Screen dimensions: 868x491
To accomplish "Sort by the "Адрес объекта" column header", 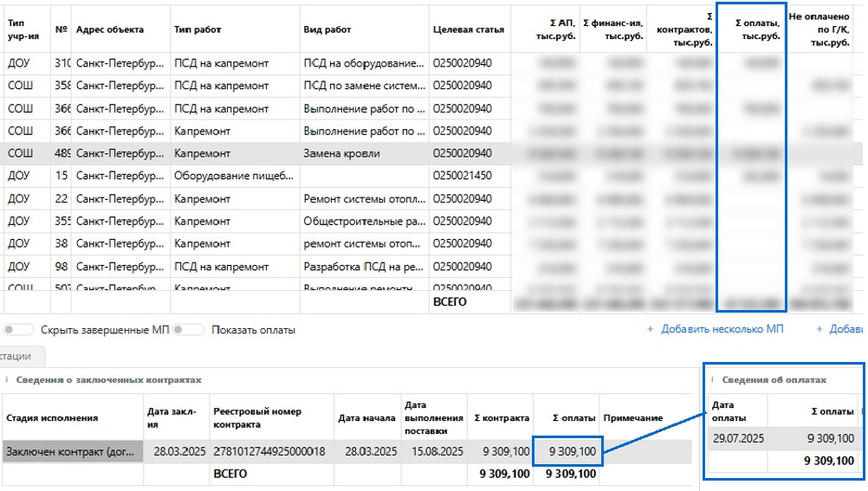I will pos(110,29).
